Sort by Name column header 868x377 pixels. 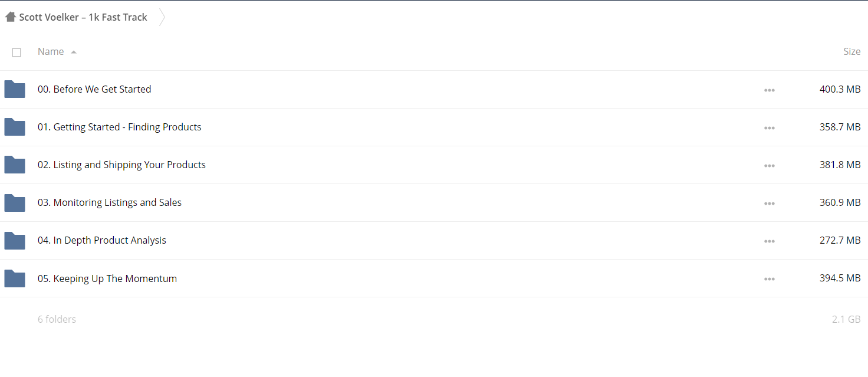coord(51,51)
